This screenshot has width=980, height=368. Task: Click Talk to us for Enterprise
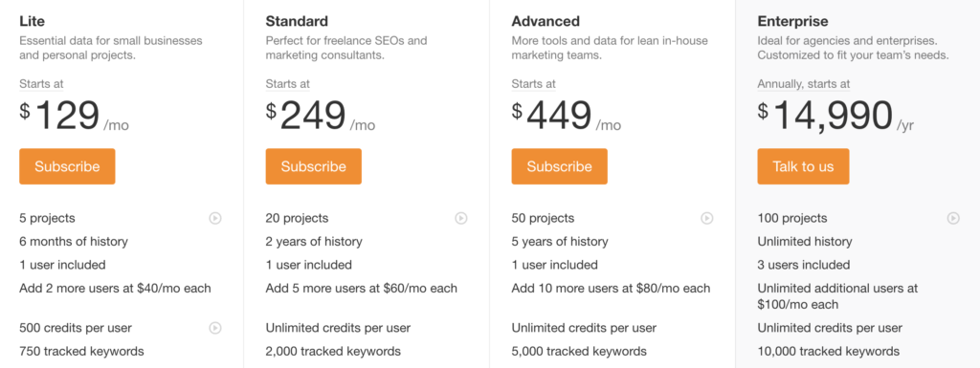coord(803,166)
